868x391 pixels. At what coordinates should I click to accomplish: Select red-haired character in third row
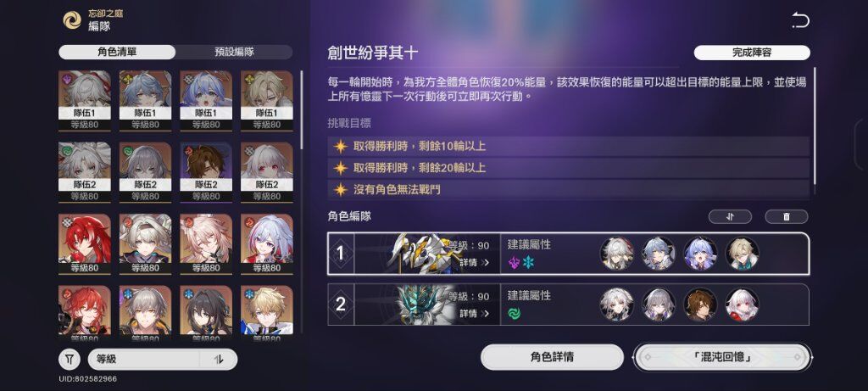(x=85, y=243)
